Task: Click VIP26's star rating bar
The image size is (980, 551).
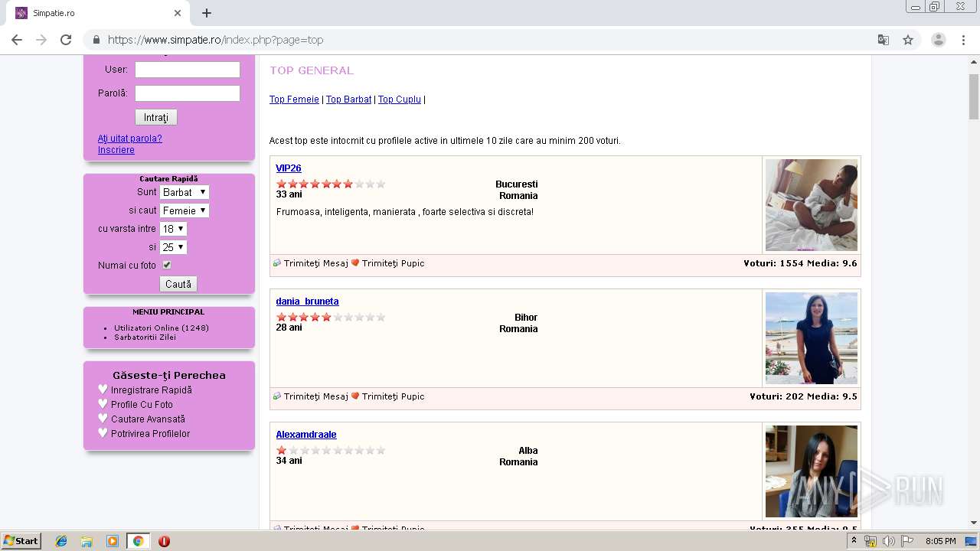Action: click(331, 184)
